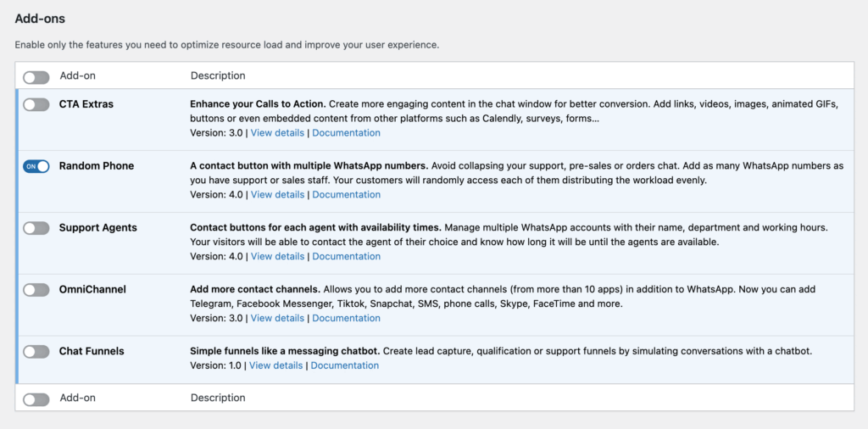
Task: Click the Description column header
Action: coord(218,76)
